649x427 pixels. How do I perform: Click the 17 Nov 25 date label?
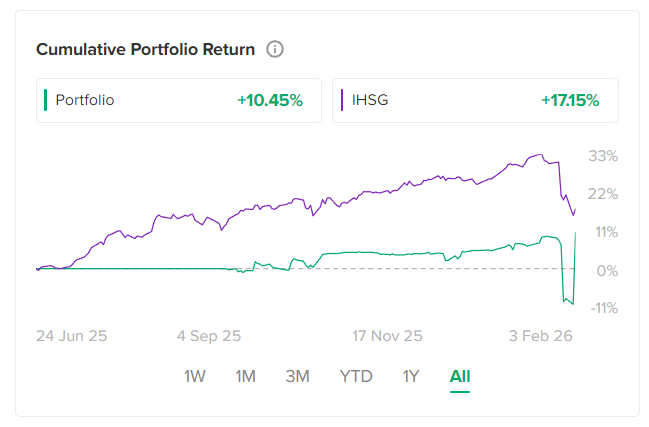click(x=387, y=336)
